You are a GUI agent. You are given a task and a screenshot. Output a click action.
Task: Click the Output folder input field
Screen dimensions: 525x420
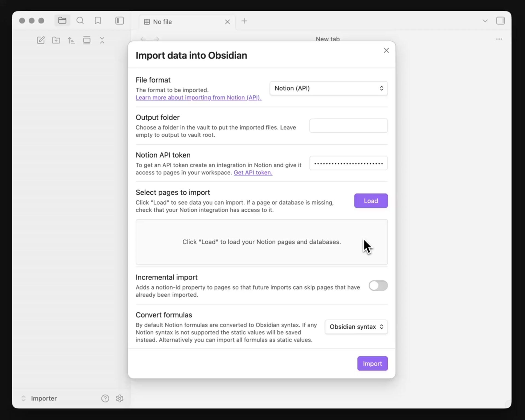[348, 126]
